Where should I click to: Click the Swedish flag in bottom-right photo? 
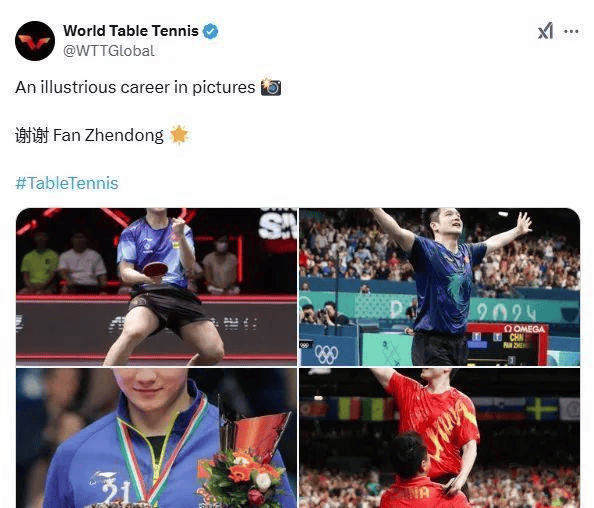(x=541, y=409)
